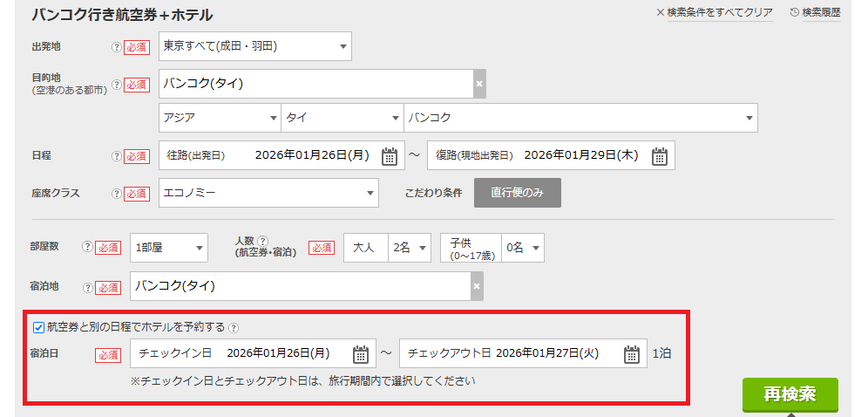Toggle the 直行便のみ filter button

(517, 193)
